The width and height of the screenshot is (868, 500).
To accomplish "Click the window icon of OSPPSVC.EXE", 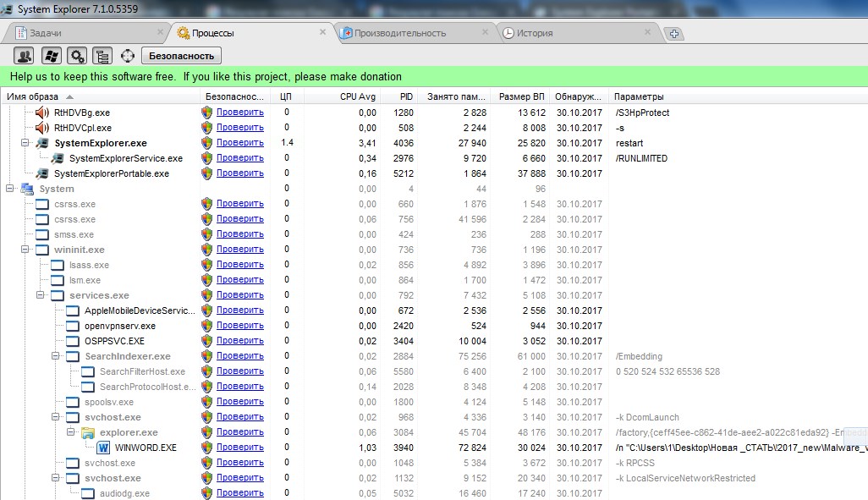I will click(73, 341).
